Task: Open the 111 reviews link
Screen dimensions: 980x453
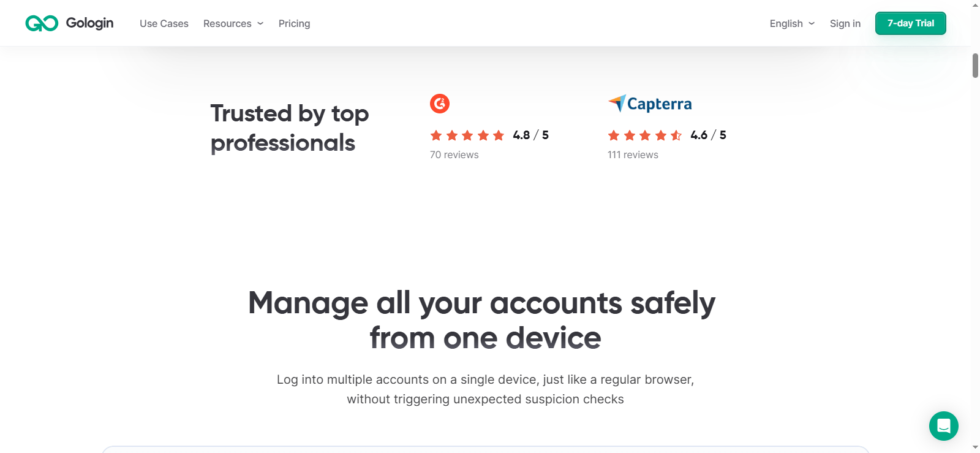Action: 633,155
